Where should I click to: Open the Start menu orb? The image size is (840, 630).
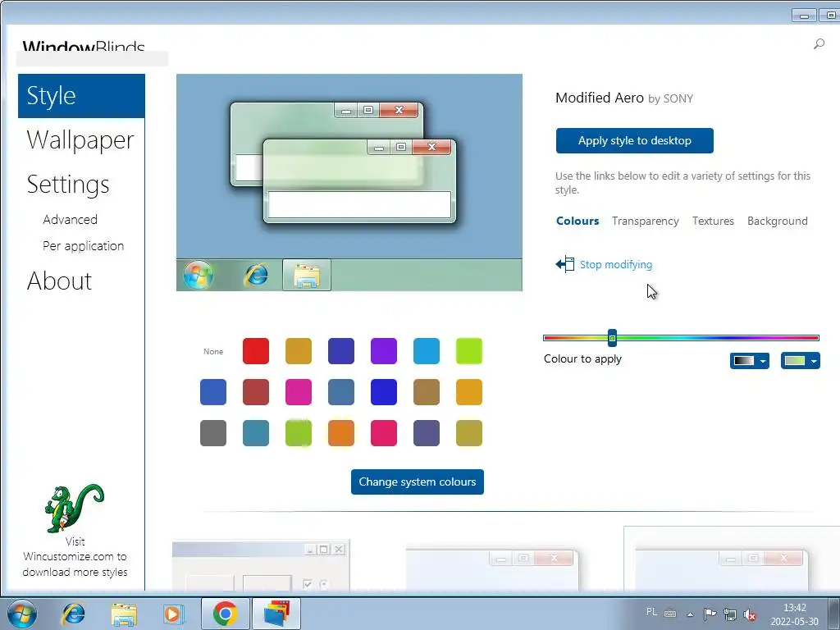tap(22, 614)
